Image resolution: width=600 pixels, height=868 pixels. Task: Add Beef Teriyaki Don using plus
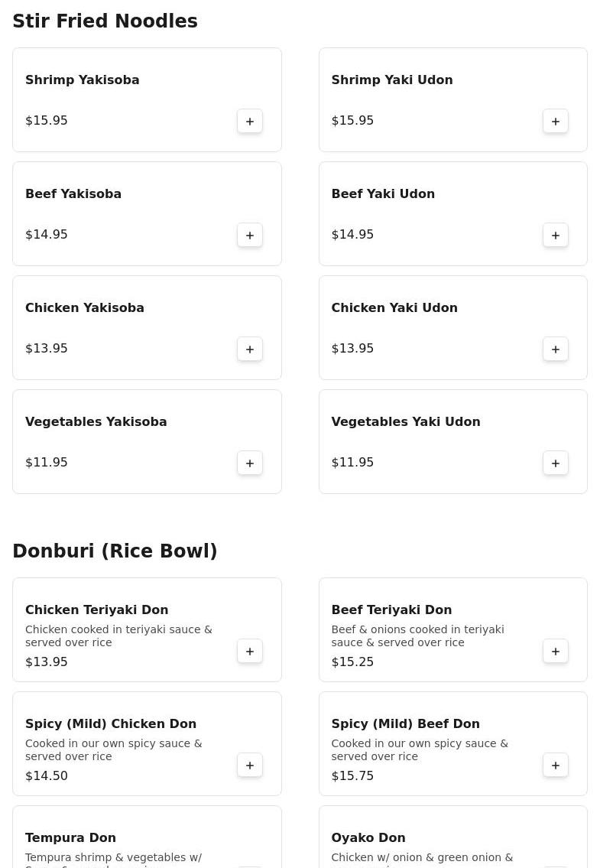point(555,652)
